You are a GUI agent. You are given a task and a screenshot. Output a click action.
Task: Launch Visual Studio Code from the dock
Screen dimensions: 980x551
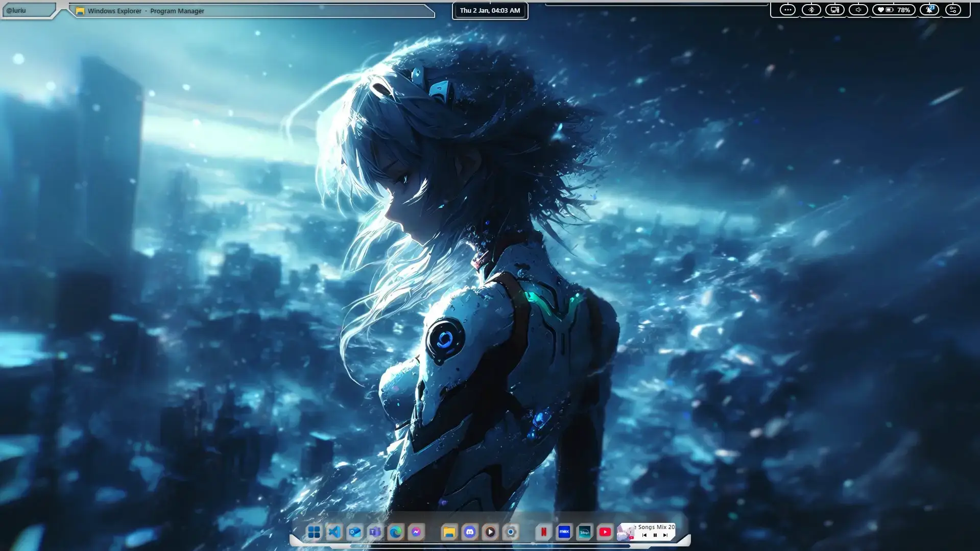[334, 532]
